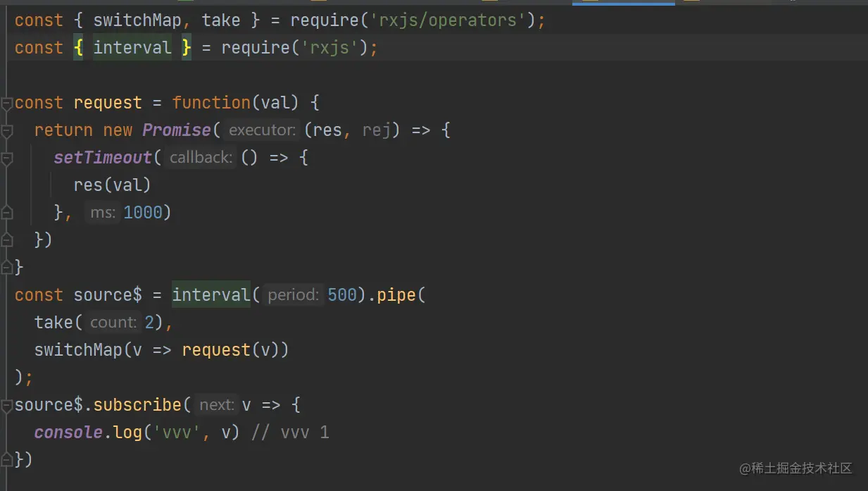The height and width of the screenshot is (491, 868).
Task: Click the function keyword
Action: pyautogui.click(x=211, y=103)
